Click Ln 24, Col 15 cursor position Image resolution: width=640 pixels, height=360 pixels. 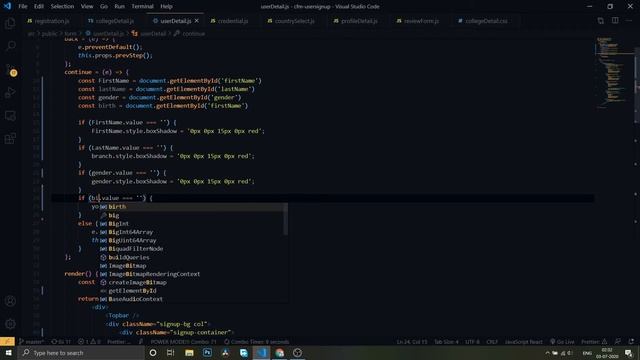tap(412, 342)
